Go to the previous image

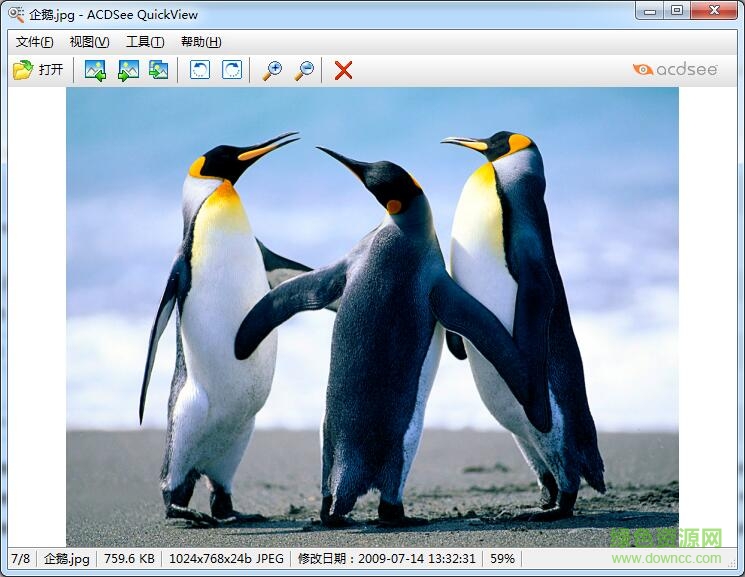click(95, 70)
